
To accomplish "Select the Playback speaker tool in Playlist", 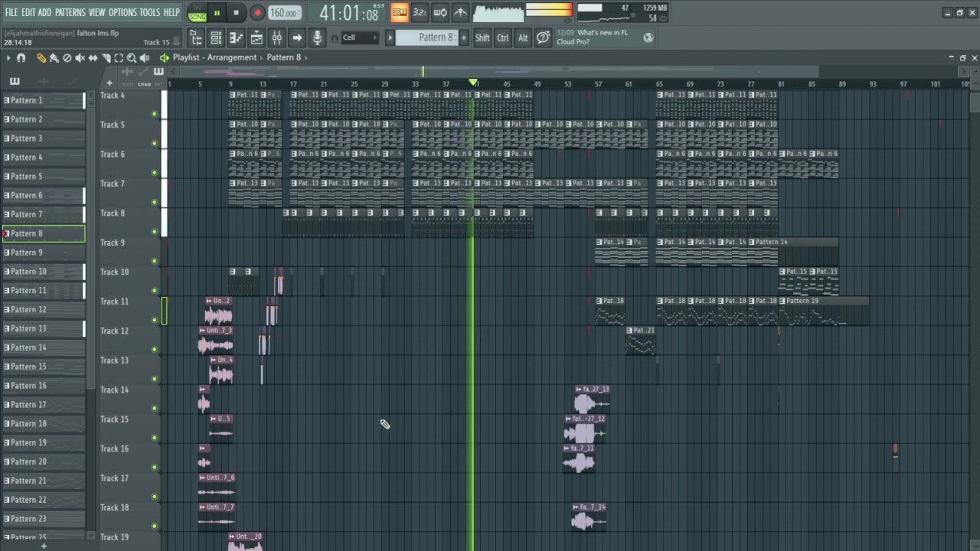I will tap(145, 57).
